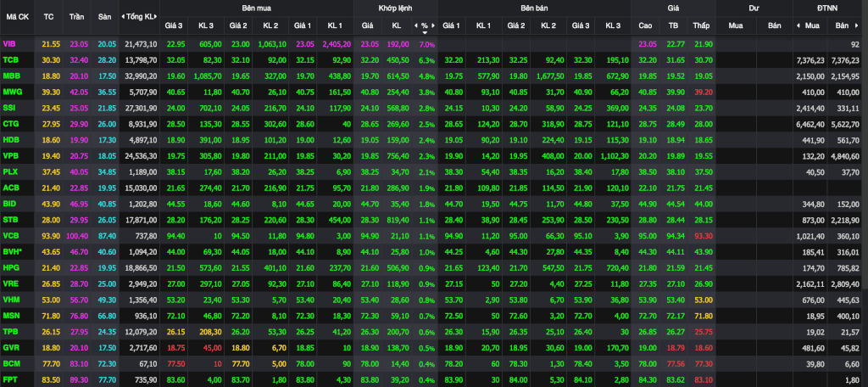Viewport: 868px width, 387px height.
Task: Open the PLX stock symbol
Action: [x=10, y=172]
